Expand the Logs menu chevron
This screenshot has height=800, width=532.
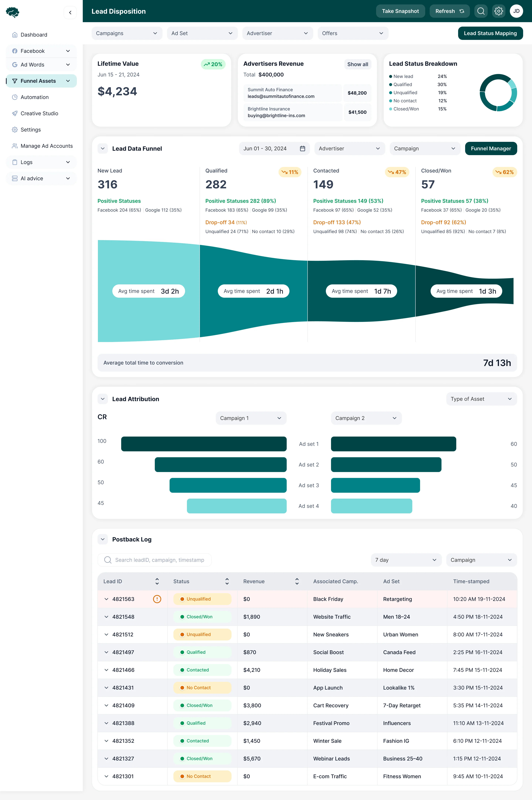[68, 162]
